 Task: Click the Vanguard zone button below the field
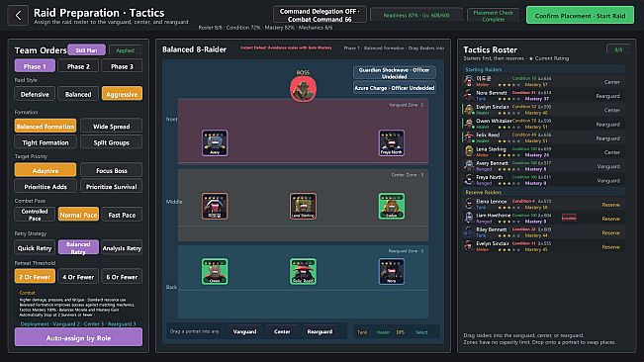click(244, 331)
